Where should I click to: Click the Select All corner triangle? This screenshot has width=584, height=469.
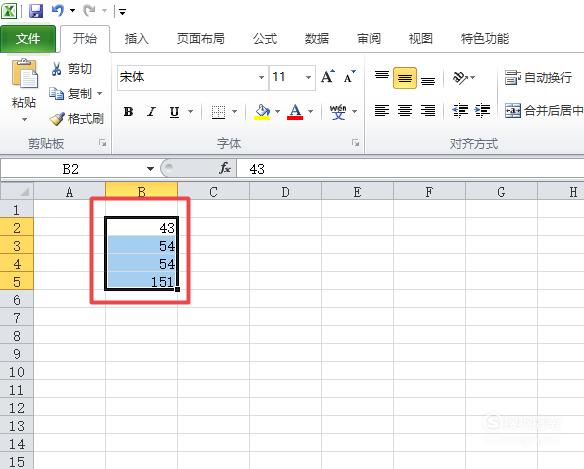click(x=24, y=192)
